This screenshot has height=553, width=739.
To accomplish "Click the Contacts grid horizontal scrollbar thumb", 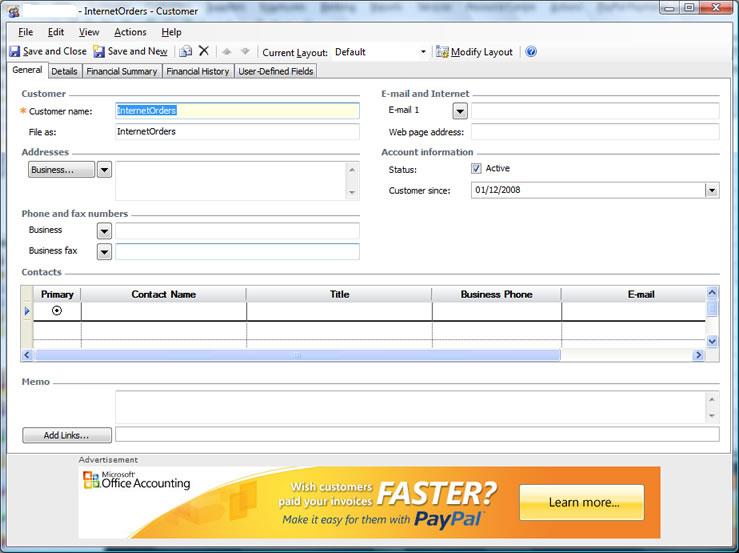I will pos(298,355).
